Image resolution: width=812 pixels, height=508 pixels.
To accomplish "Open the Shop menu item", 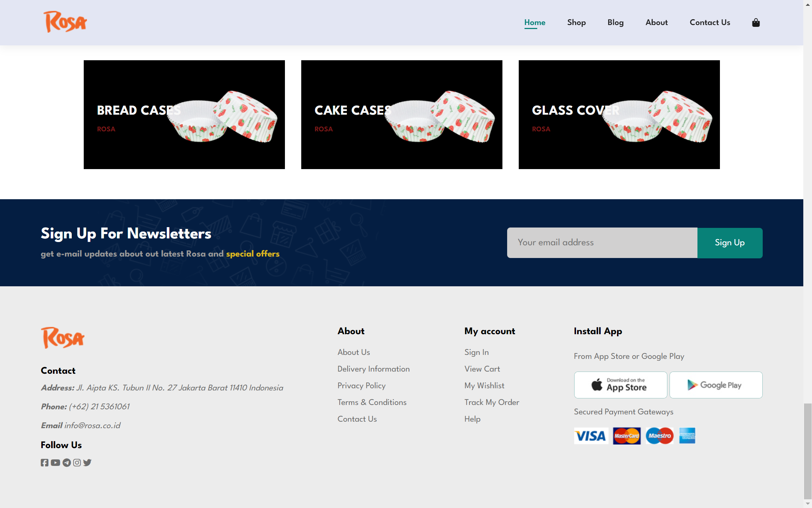I will (576, 22).
